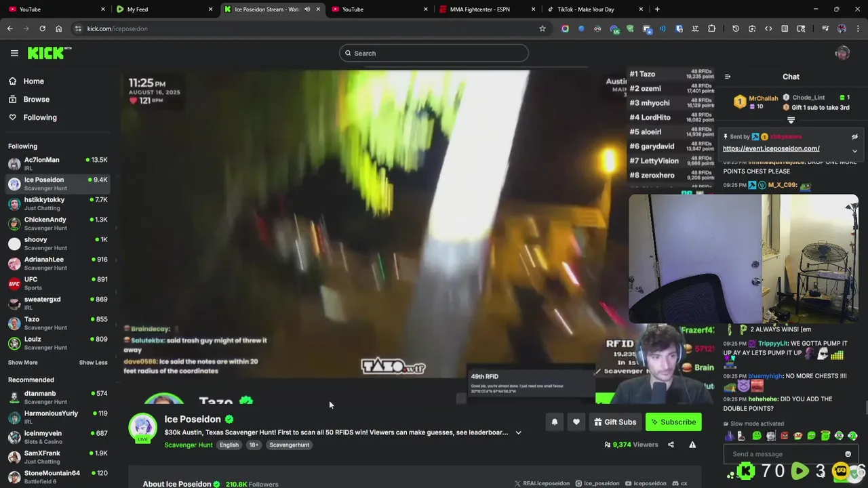
Task: Expand the chat leaderboard gift section
Action: tap(791, 120)
